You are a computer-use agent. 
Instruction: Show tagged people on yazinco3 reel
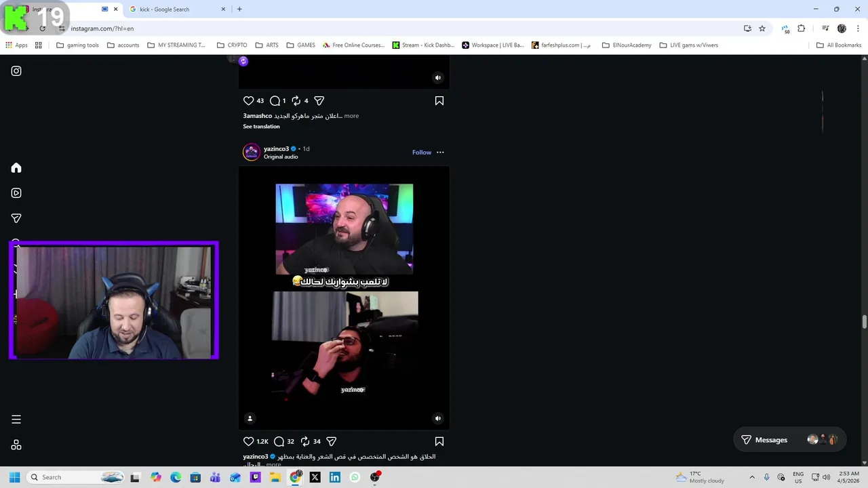[250, 418]
